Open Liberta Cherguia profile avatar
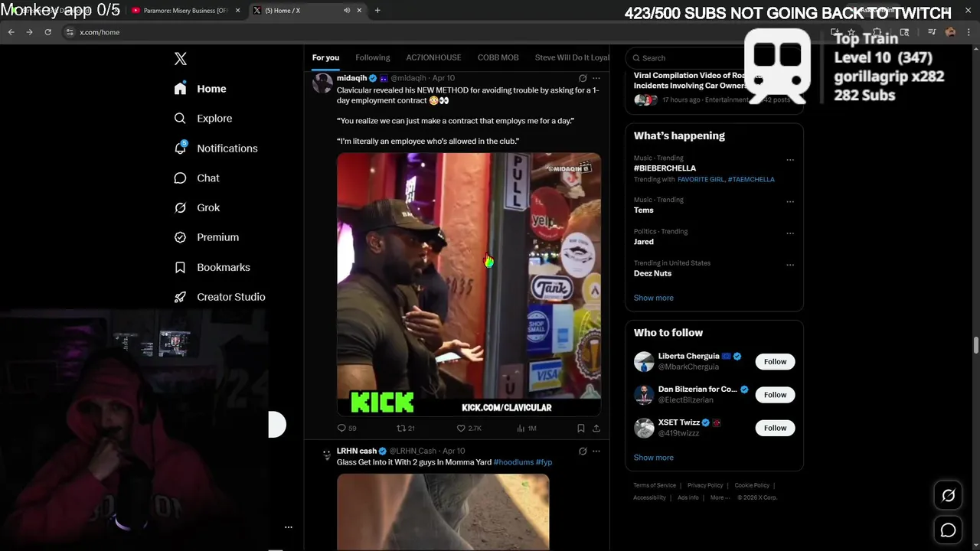Viewport: 980px width, 551px height. pyautogui.click(x=644, y=362)
